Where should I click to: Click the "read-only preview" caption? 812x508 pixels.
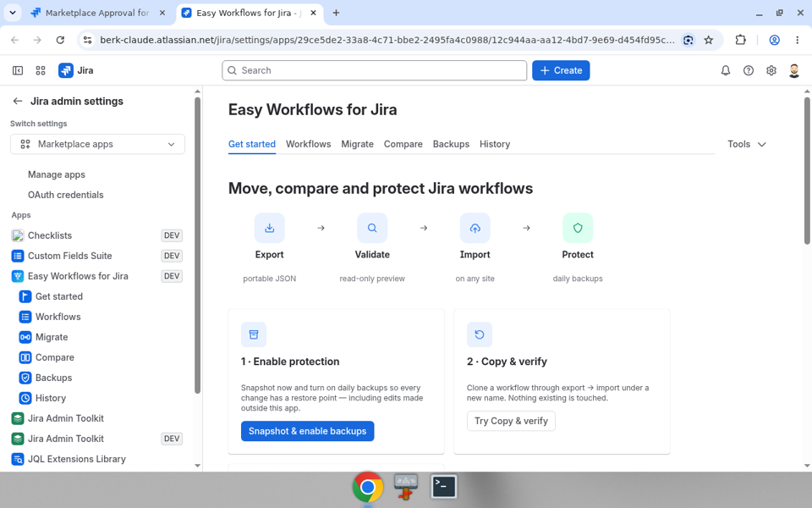(372, 279)
